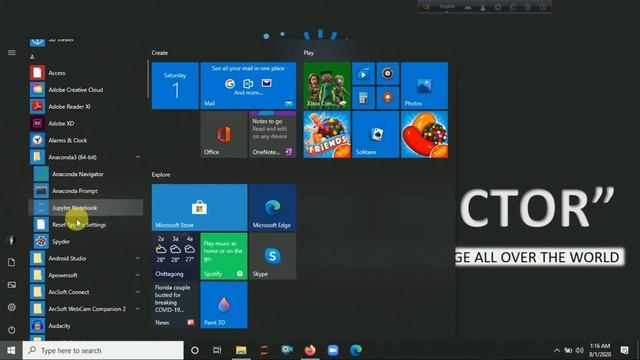Open the Office tile

pos(224,134)
